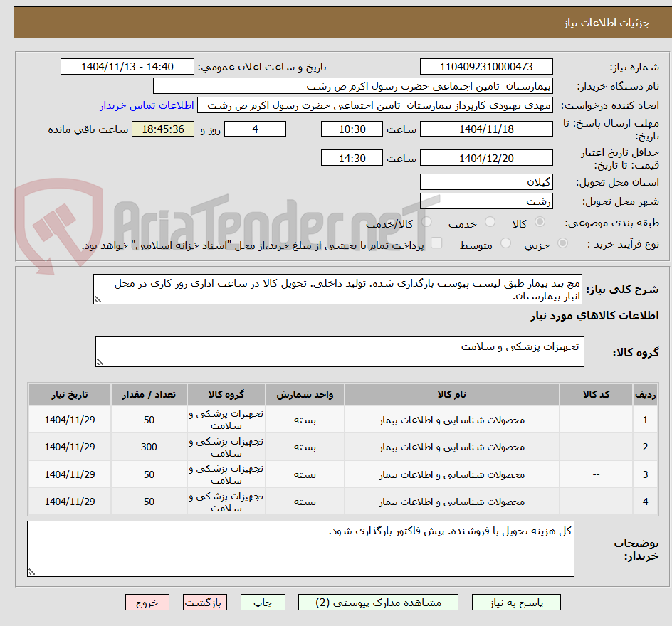Click the 'ردیف' column header
The image size is (672, 626).
point(646,394)
